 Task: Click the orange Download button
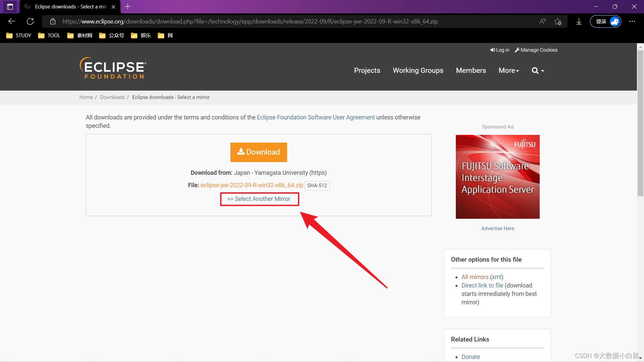[x=259, y=152]
